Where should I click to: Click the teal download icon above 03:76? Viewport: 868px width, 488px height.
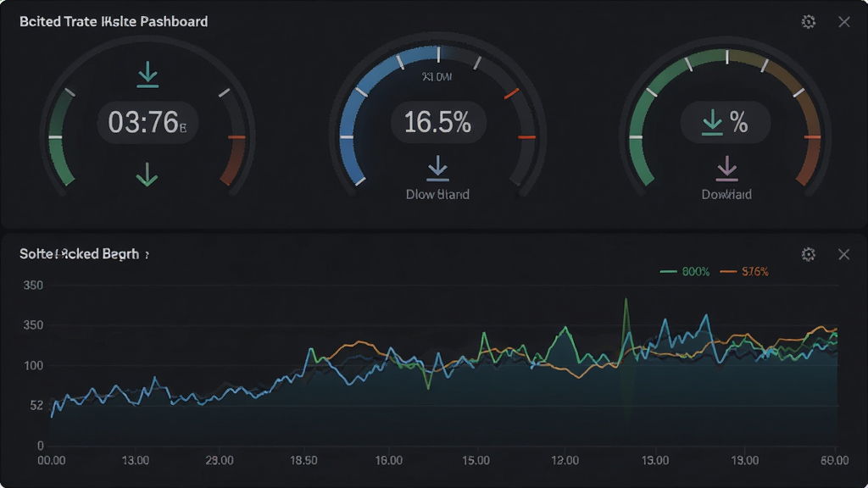[147, 75]
